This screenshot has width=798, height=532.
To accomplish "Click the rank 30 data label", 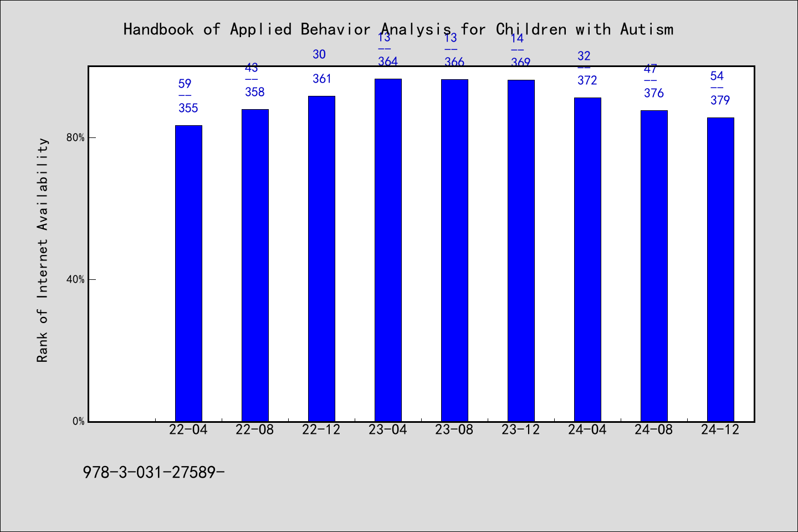I will [319, 54].
